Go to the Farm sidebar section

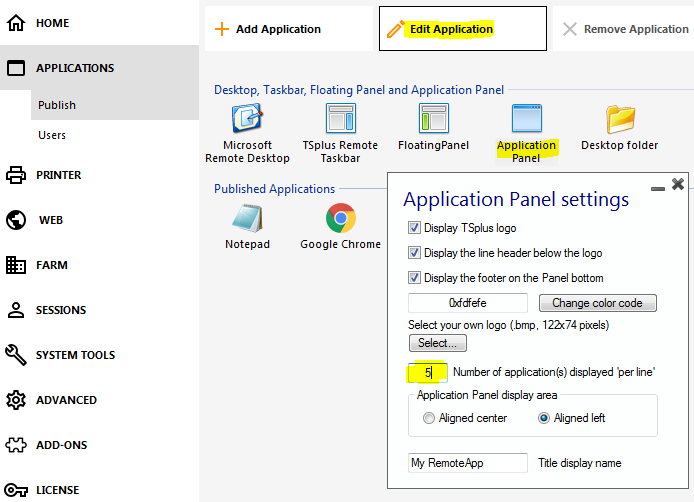point(51,265)
